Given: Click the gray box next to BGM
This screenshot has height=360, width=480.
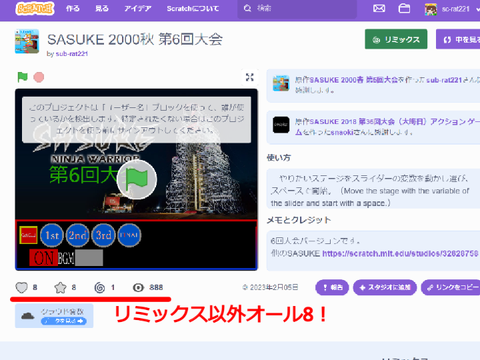Looking at the screenshot, I should 89,258.
